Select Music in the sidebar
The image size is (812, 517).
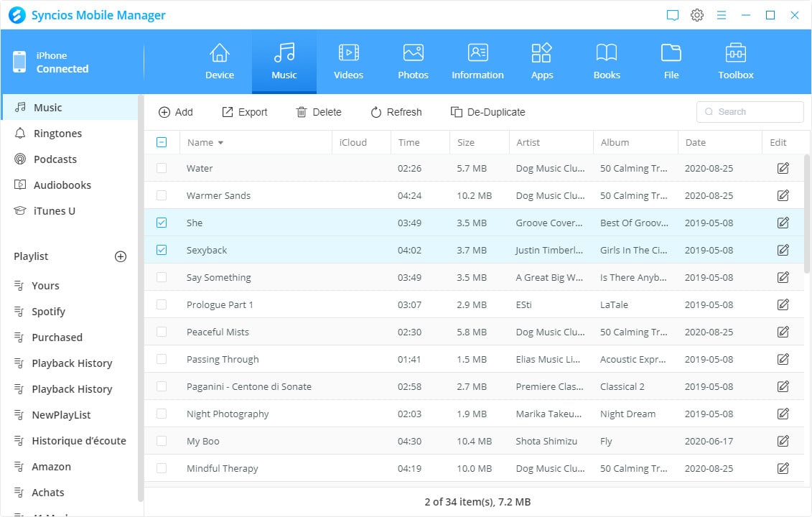70,107
